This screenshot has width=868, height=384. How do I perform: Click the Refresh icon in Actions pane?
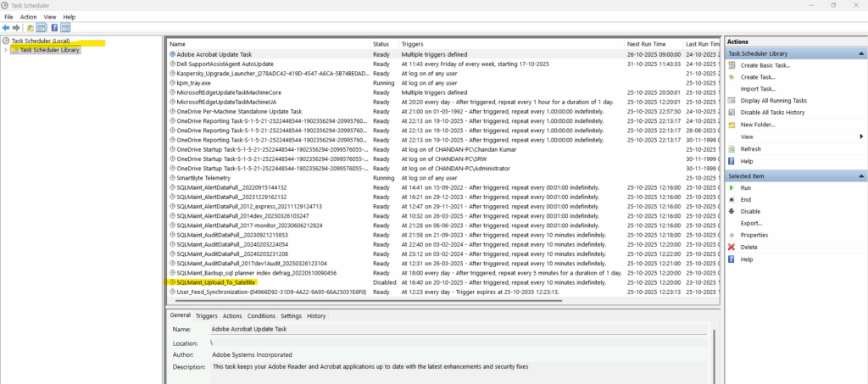coord(732,148)
